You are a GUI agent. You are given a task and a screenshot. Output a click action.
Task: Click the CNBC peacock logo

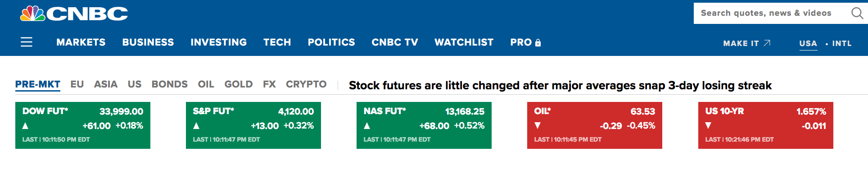(x=32, y=14)
